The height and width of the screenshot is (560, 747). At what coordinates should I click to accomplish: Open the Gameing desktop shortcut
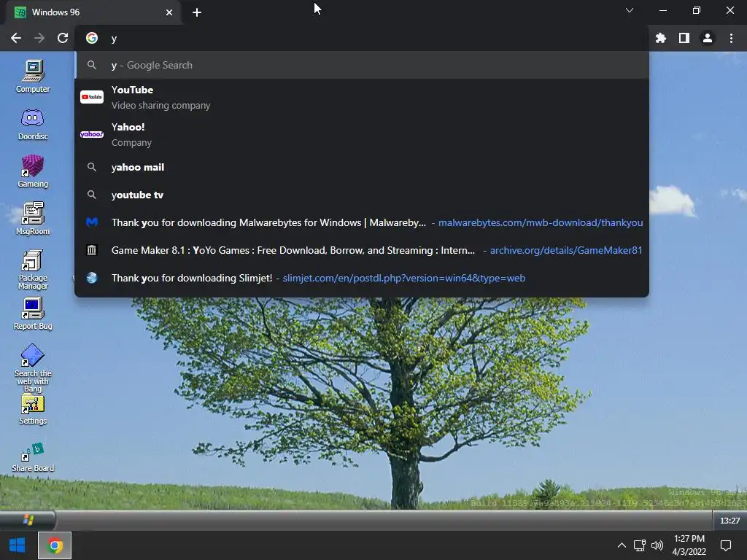(x=33, y=171)
